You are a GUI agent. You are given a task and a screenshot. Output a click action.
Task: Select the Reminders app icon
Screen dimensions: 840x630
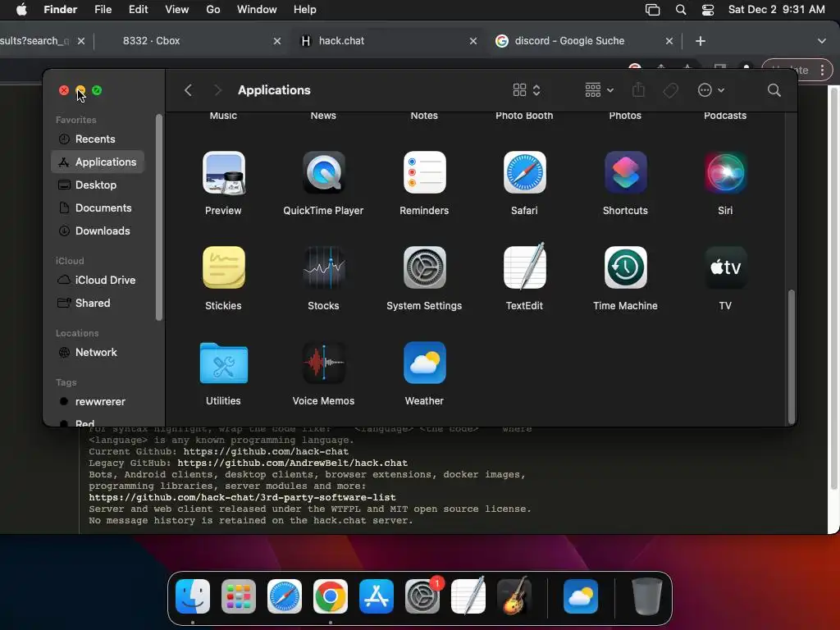(x=424, y=172)
